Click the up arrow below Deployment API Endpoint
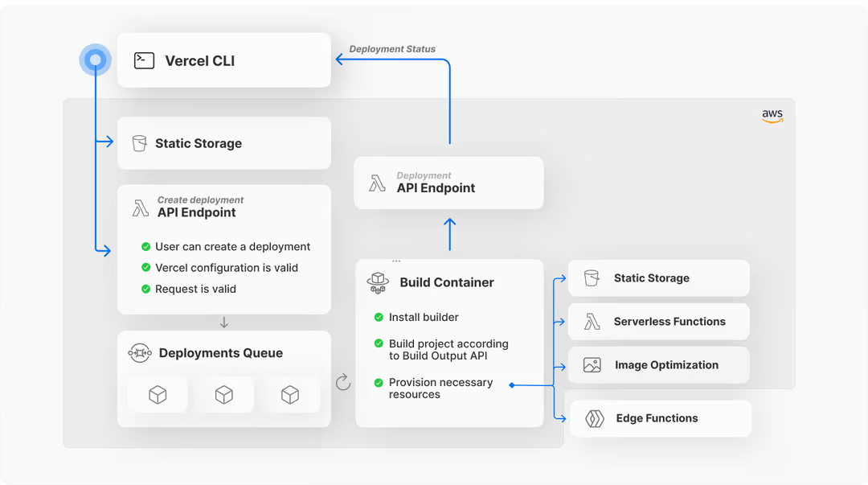The height and width of the screenshot is (485, 868). coord(450,234)
